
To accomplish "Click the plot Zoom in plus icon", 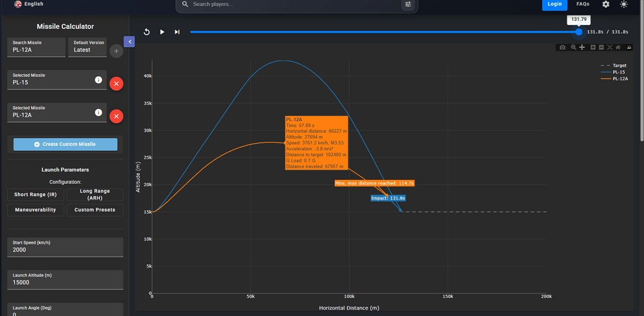I will point(593,47).
